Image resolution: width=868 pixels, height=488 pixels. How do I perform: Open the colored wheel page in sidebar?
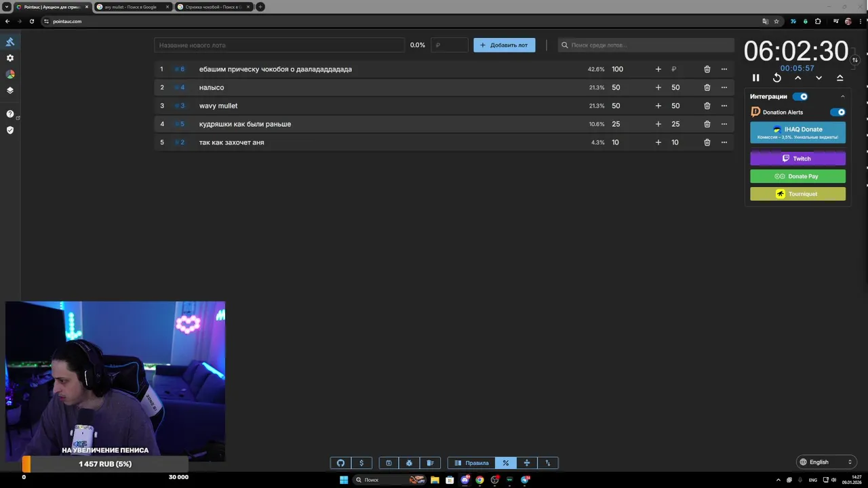[x=10, y=75]
